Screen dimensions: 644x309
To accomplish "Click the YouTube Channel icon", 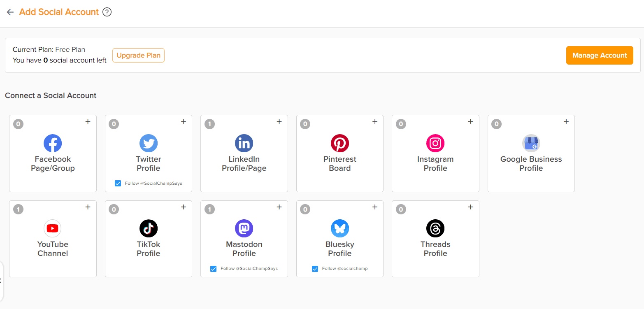I will point(53,228).
